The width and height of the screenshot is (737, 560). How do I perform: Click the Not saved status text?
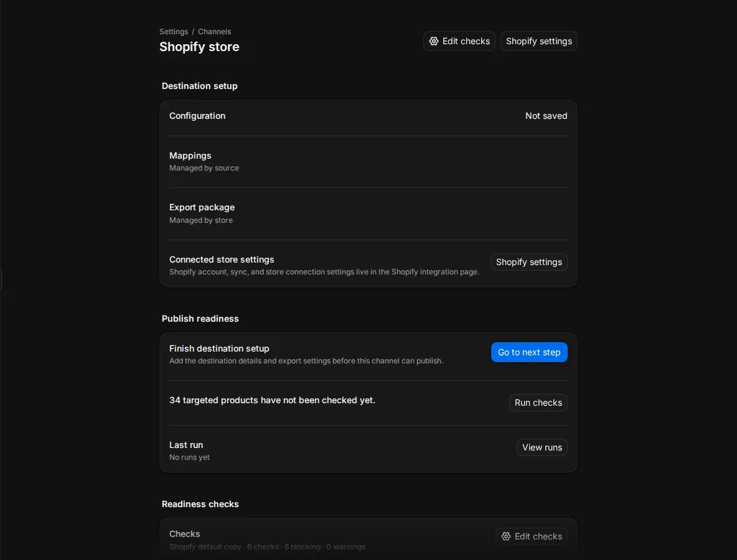546,116
